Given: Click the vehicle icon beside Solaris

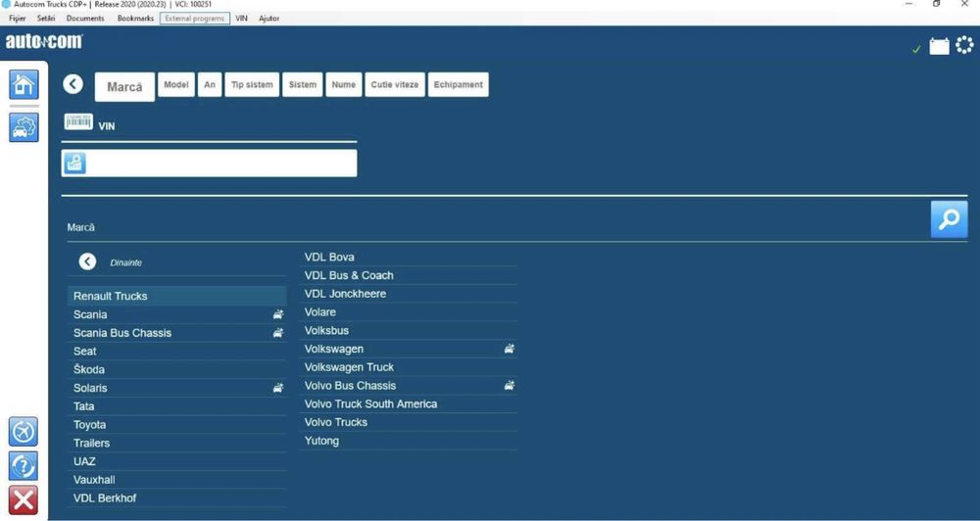Looking at the screenshot, I should 278,388.
